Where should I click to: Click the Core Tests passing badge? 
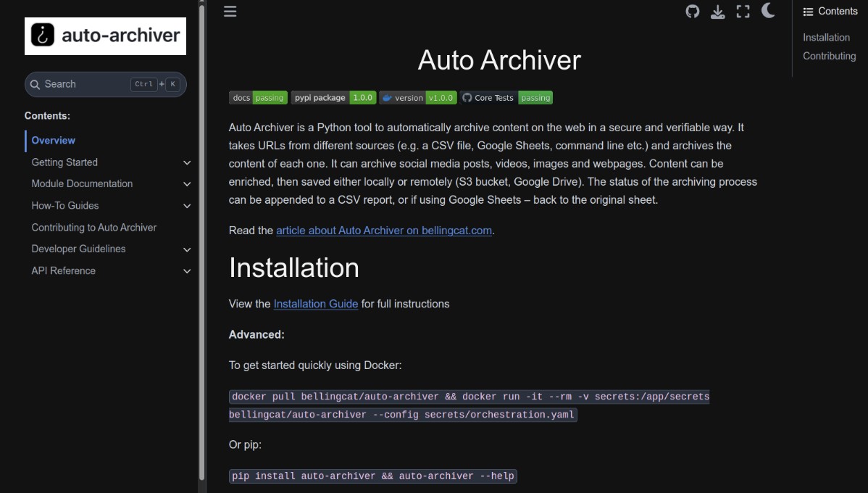click(x=506, y=97)
